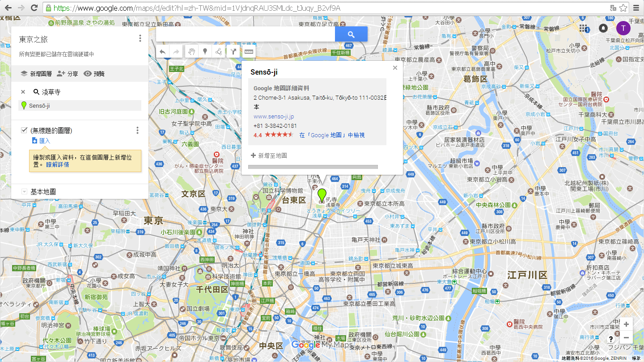Click the 国立科学博物館 museum label
The image size is (644, 362).
pos(283,191)
